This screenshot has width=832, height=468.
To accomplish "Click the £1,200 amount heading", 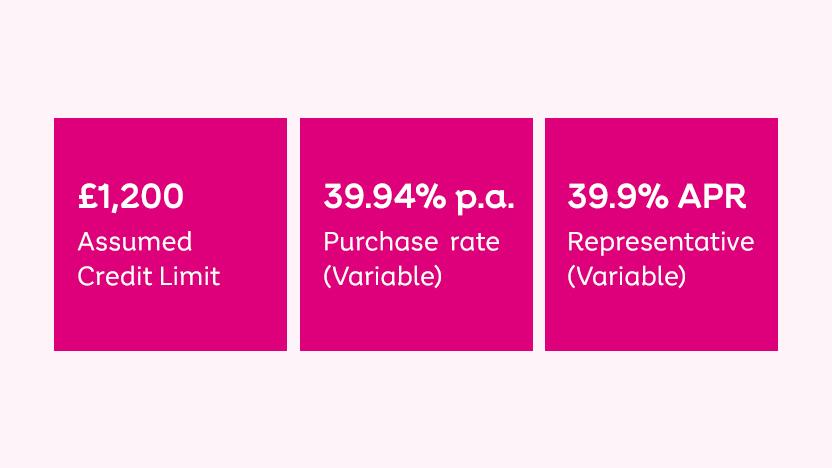I will (131, 197).
